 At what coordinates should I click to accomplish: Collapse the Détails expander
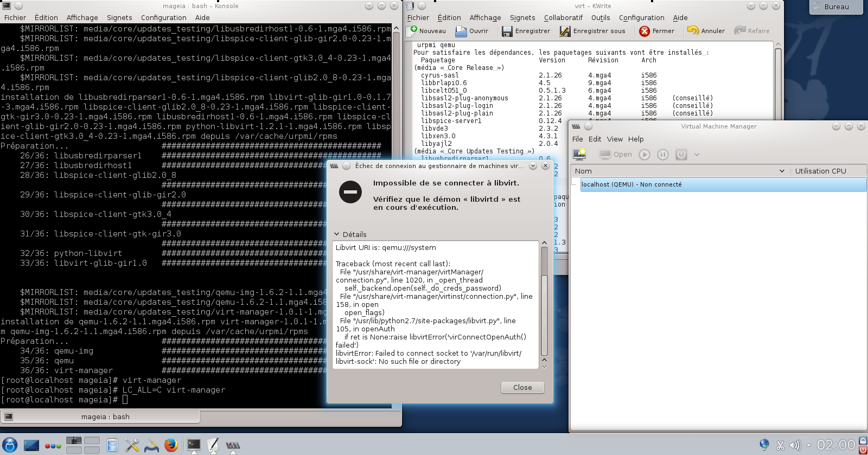(x=350, y=234)
